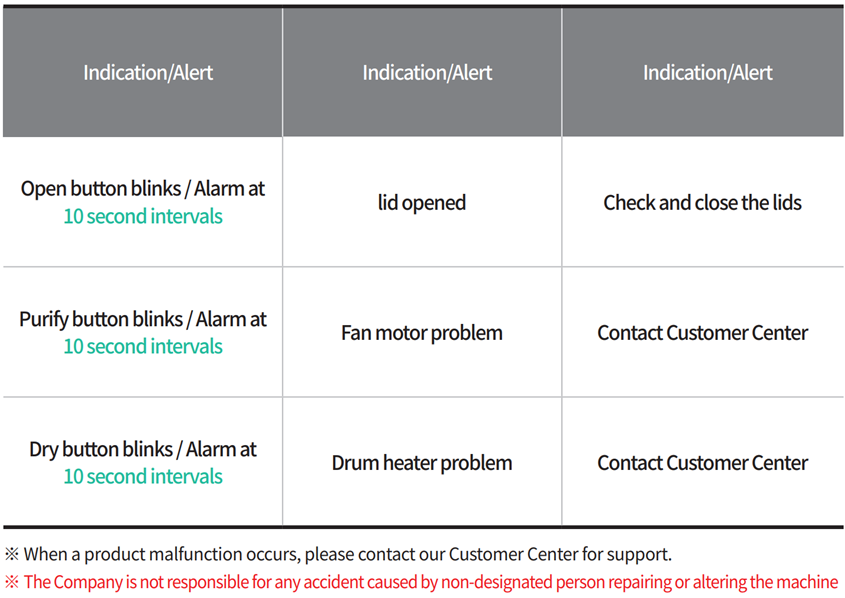Image resolution: width=845 pixels, height=598 pixels.
Task: Select the 'Fan motor problem' cell
Action: coord(422,333)
